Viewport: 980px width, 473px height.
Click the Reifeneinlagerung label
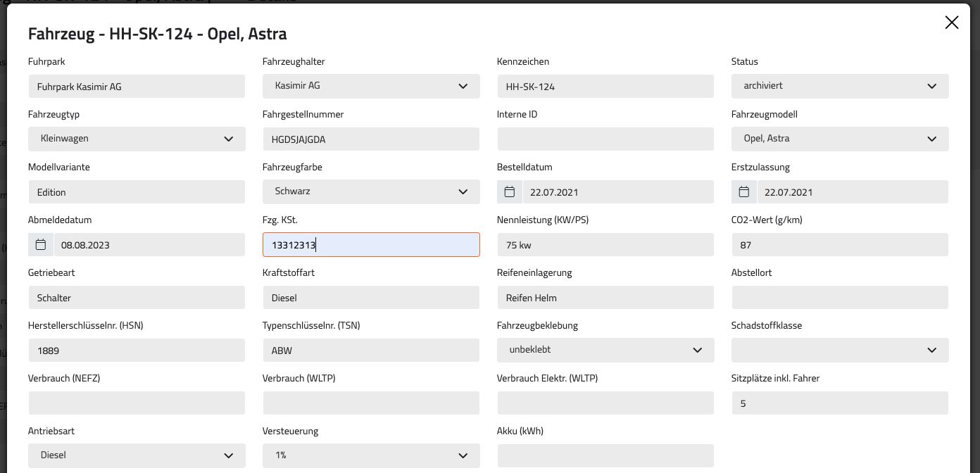pyautogui.click(x=534, y=272)
